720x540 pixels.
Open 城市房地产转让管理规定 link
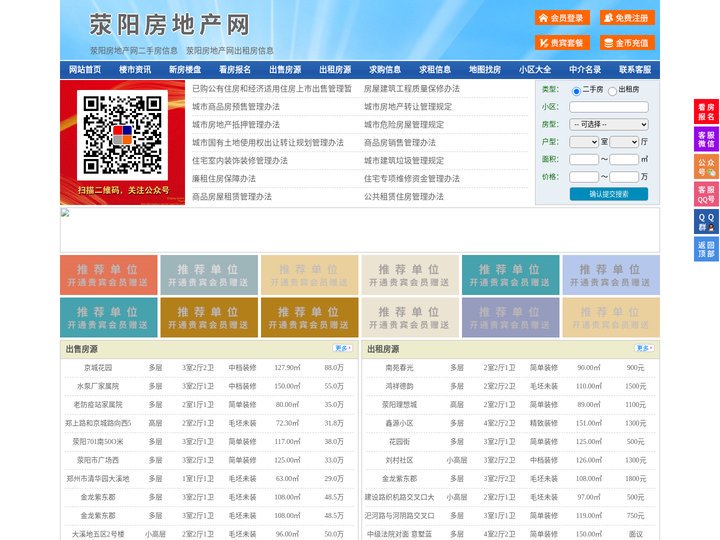click(x=408, y=107)
